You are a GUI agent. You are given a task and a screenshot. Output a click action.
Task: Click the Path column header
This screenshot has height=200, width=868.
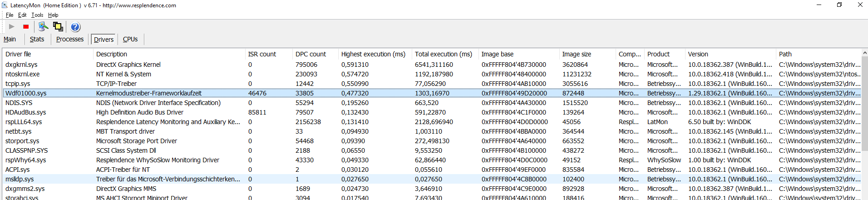point(818,54)
